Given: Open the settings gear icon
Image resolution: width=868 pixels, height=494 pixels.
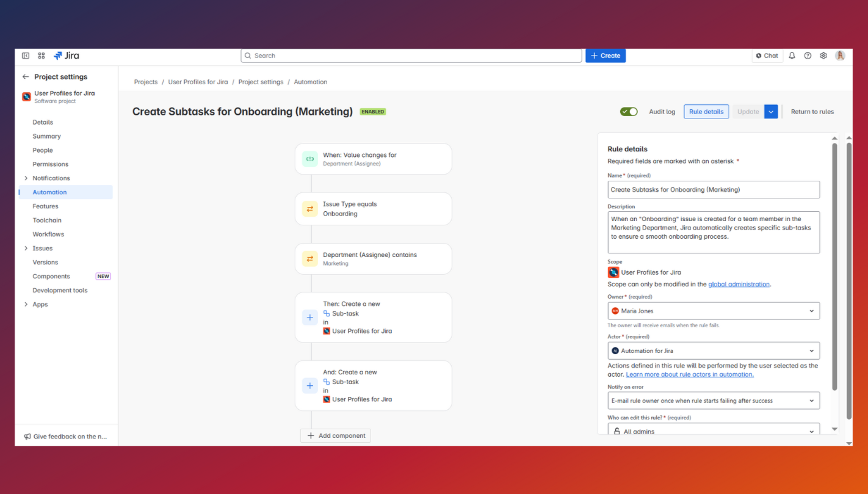Looking at the screenshot, I should coord(823,56).
